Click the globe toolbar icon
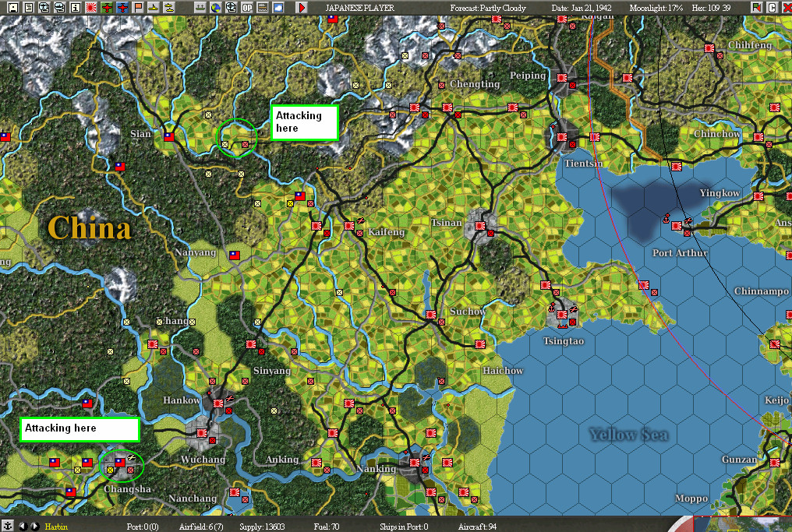The height and width of the screenshot is (532, 792). 216,7
